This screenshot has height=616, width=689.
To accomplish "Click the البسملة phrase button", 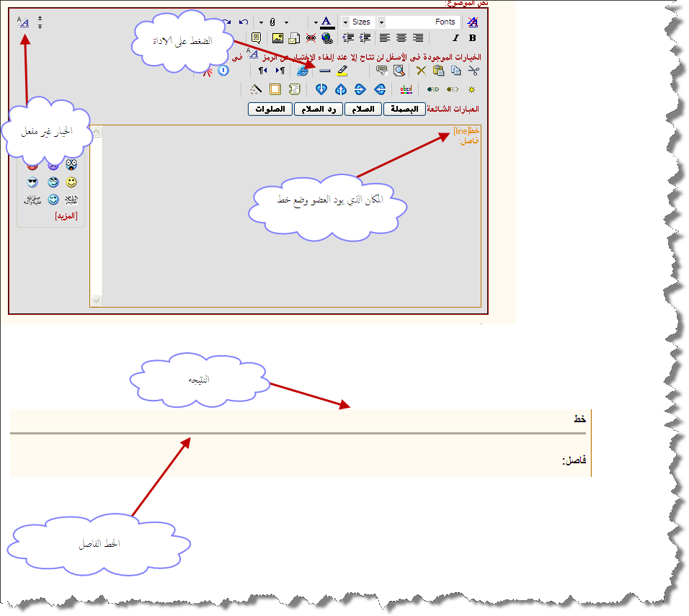I will point(404,110).
